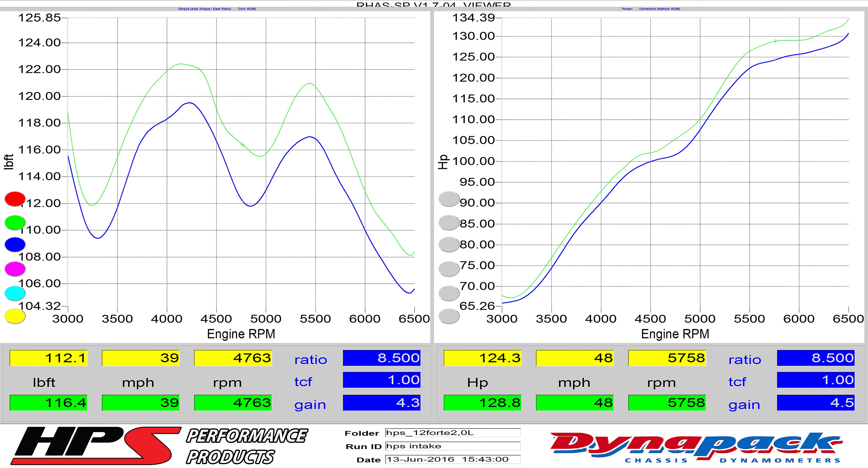Enable the second gray channel oval near 85.00

coord(449,222)
